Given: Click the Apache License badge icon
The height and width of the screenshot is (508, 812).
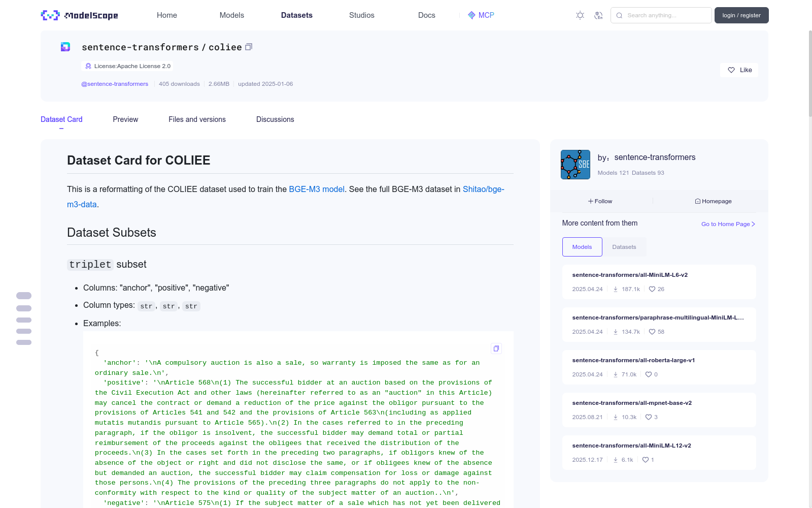Looking at the screenshot, I should pos(88,66).
